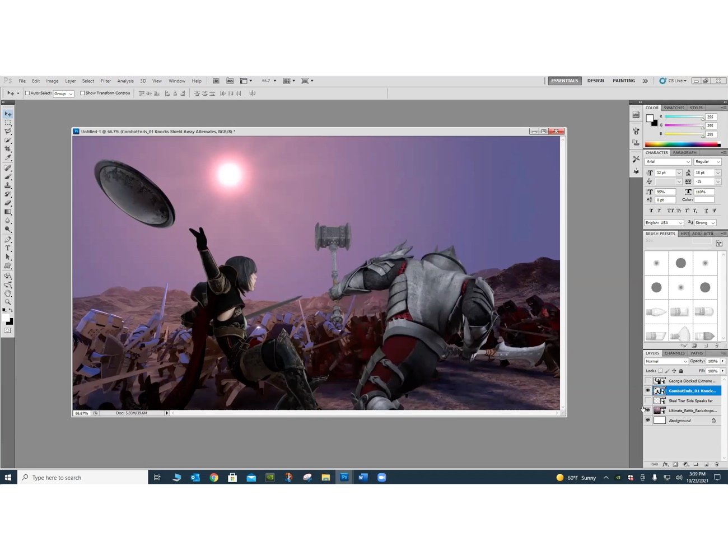
Task: Switch to the Paragraph tab
Action: [685, 152]
